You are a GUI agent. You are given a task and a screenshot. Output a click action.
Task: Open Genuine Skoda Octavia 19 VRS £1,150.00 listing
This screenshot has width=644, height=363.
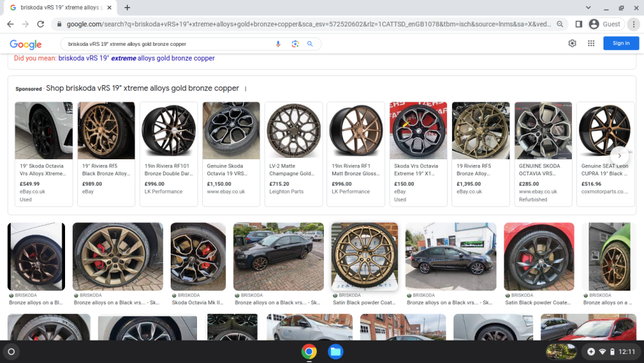[231, 154]
